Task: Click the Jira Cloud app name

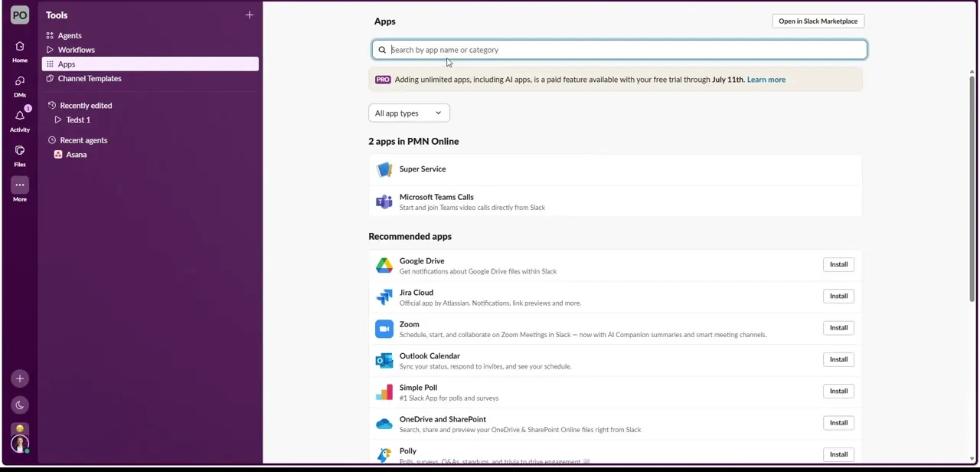Action: point(416,293)
